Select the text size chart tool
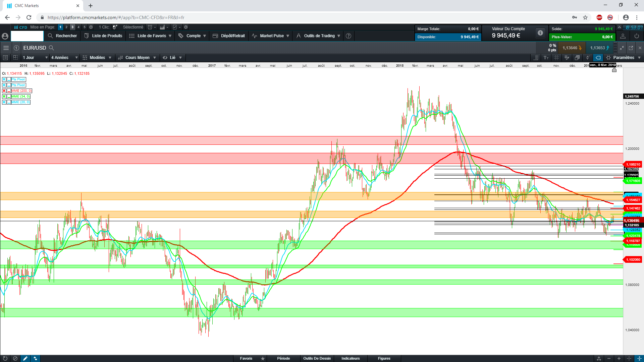The image size is (644, 362). [x=546, y=58]
